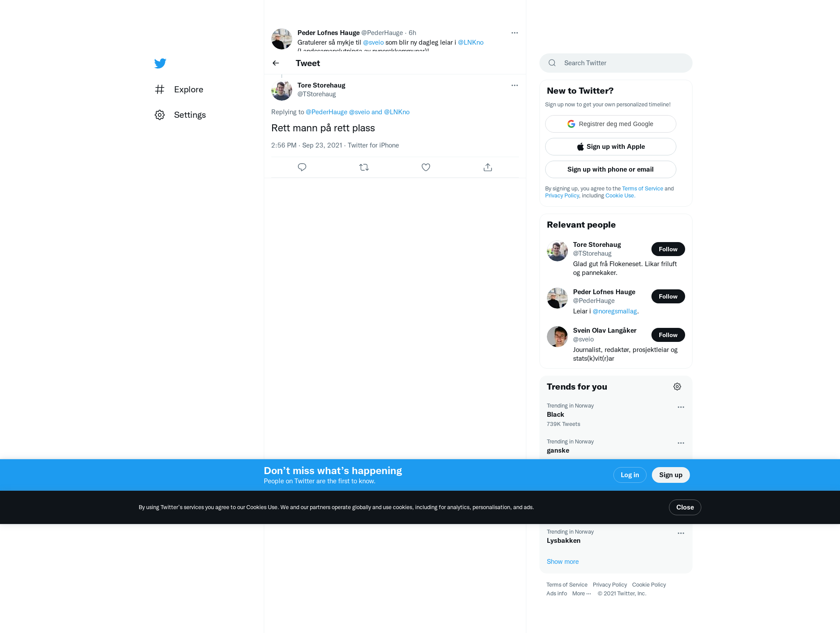Focus the Search Twitter field
This screenshot has width=840, height=633.
[616, 63]
